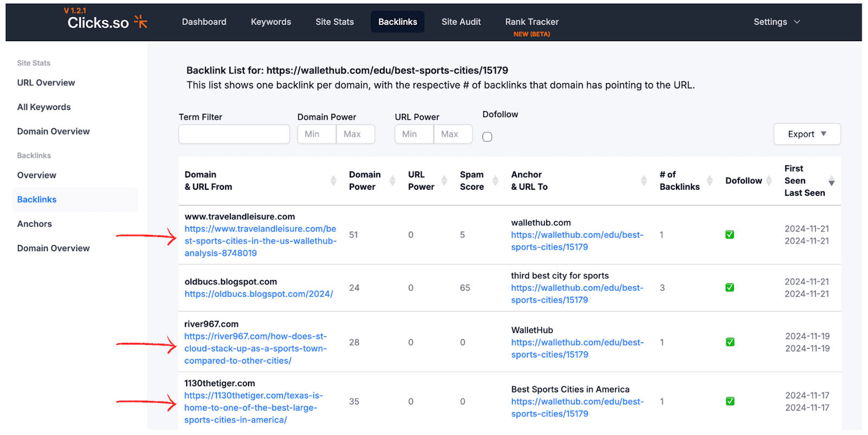This screenshot has width=868, height=435.
Task: Open URL Overview in sidebar
Action: [x=46, y=83]
